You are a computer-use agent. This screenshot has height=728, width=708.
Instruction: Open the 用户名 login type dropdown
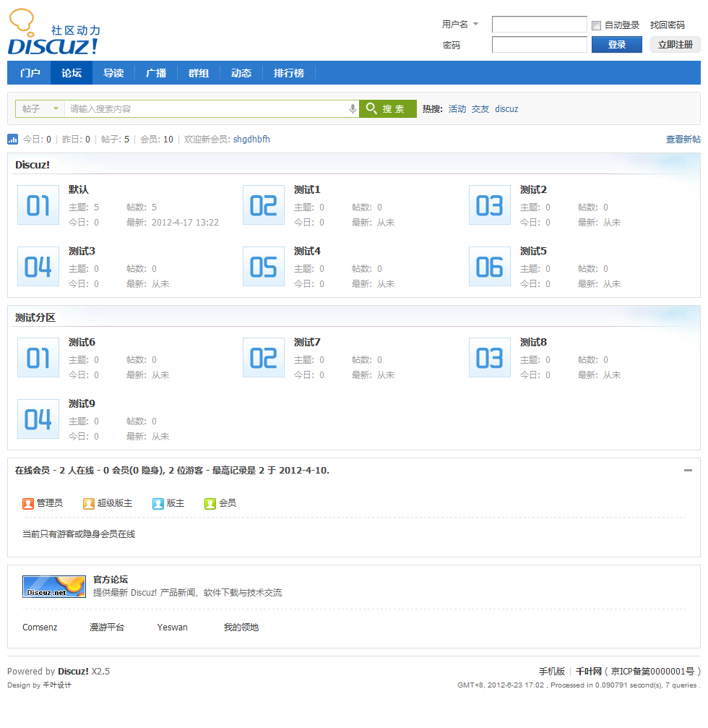460,24
